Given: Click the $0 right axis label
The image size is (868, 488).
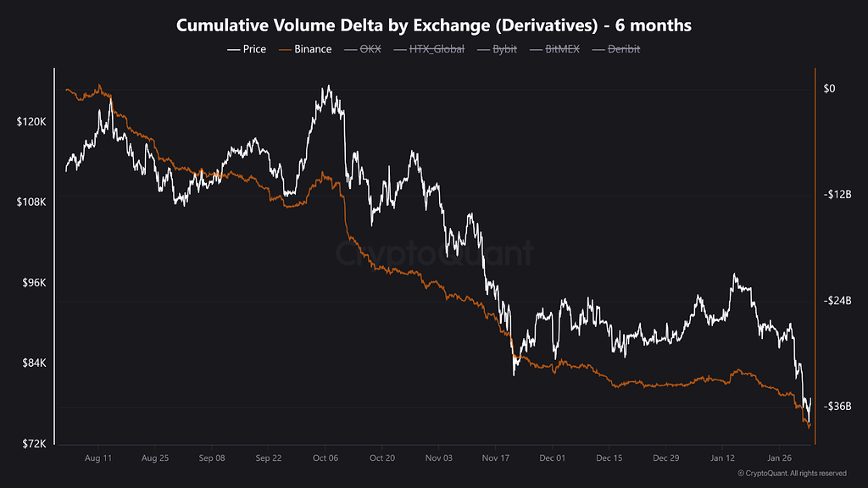Looking at the screenshot, I should point(829,89).
